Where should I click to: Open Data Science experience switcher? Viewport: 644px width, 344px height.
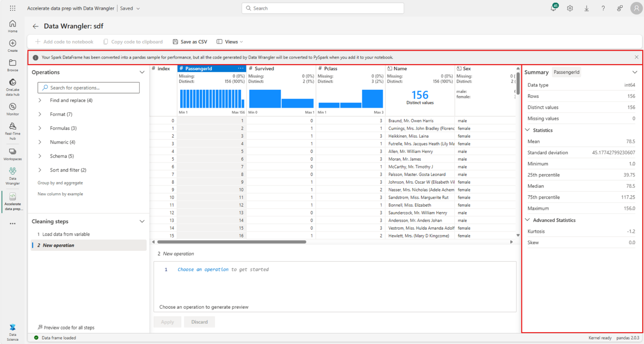tap(13, 332)
